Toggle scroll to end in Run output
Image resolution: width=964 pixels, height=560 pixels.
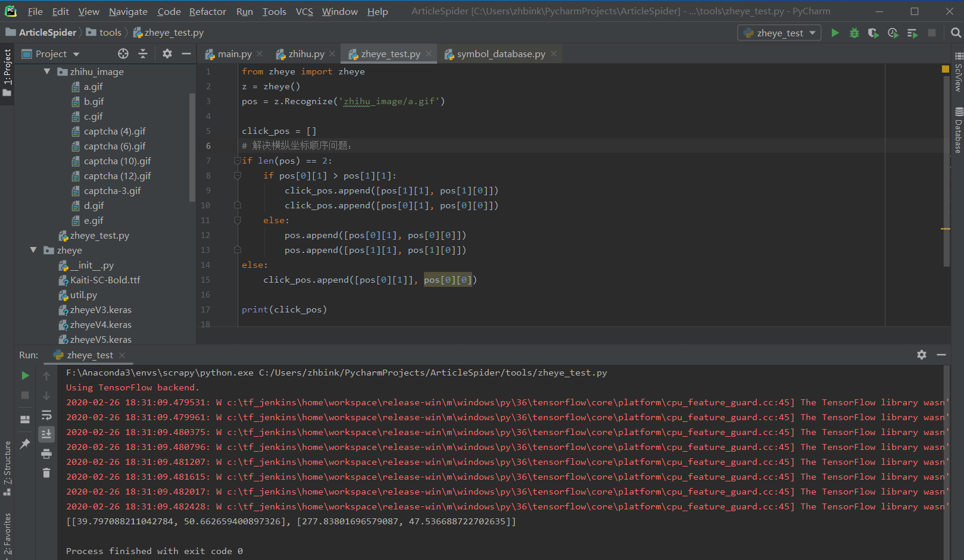click(x=46, y=434)
